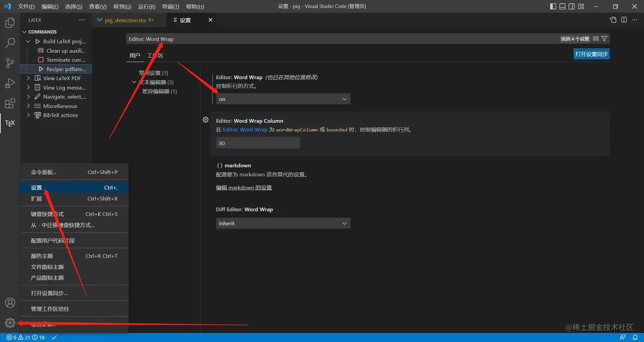
Task: Open the TeX LaTeX sidebar view
Action: pyautogui.click(x=10, y=123)
